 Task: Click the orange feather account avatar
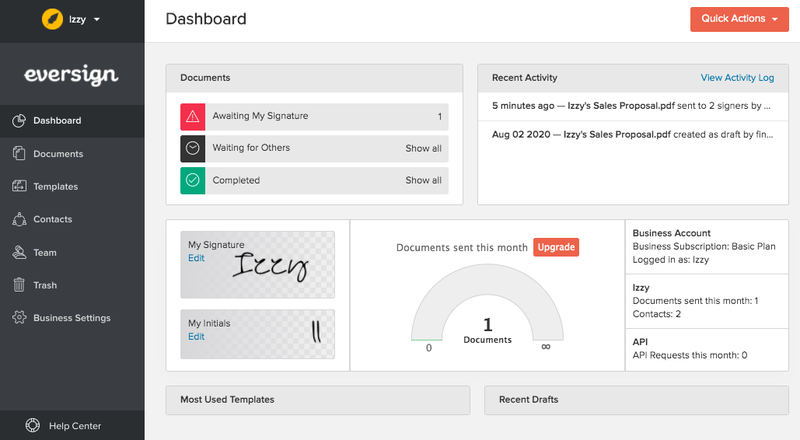[x=52, y=19]
